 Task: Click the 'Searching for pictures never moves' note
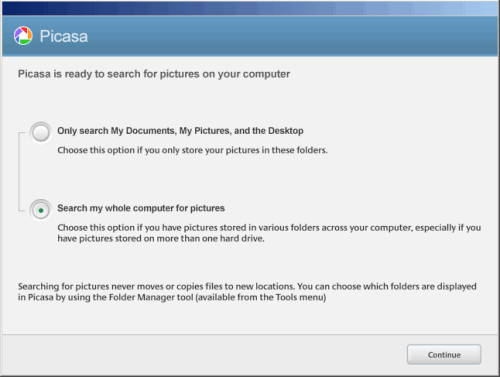(x=247, y=286)
